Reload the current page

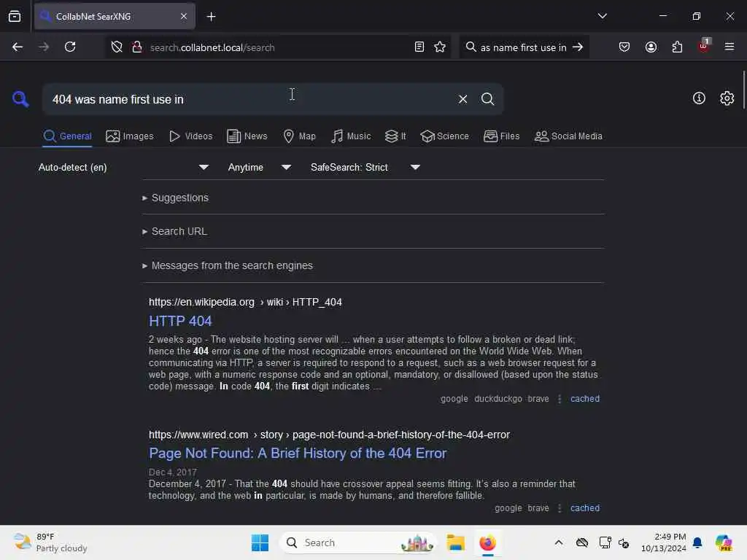[x=70, y=47]
